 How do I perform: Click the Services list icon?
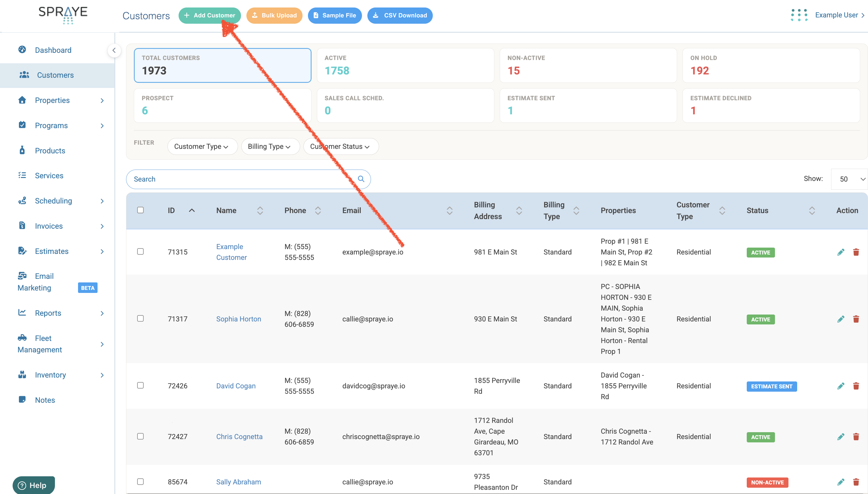click(22, 175)
